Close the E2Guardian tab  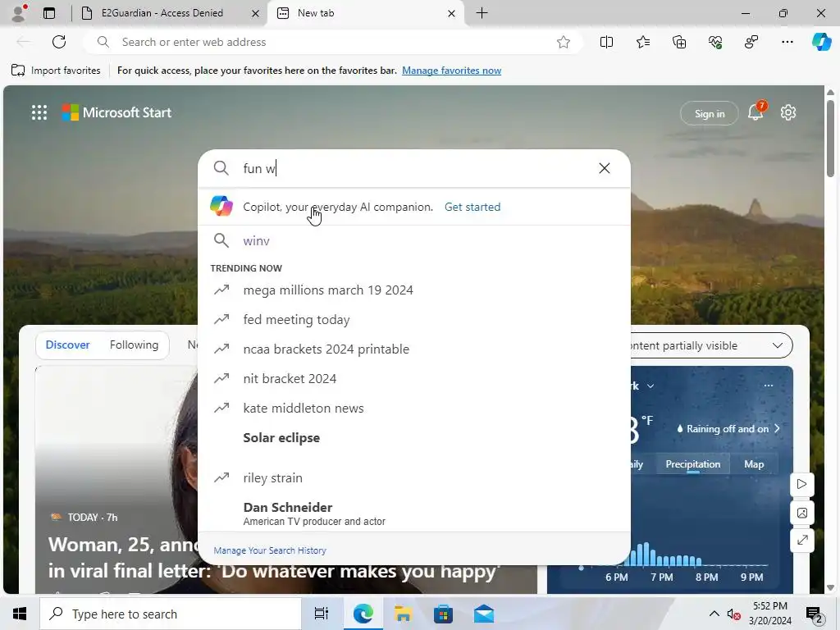(x=256, y=13)
